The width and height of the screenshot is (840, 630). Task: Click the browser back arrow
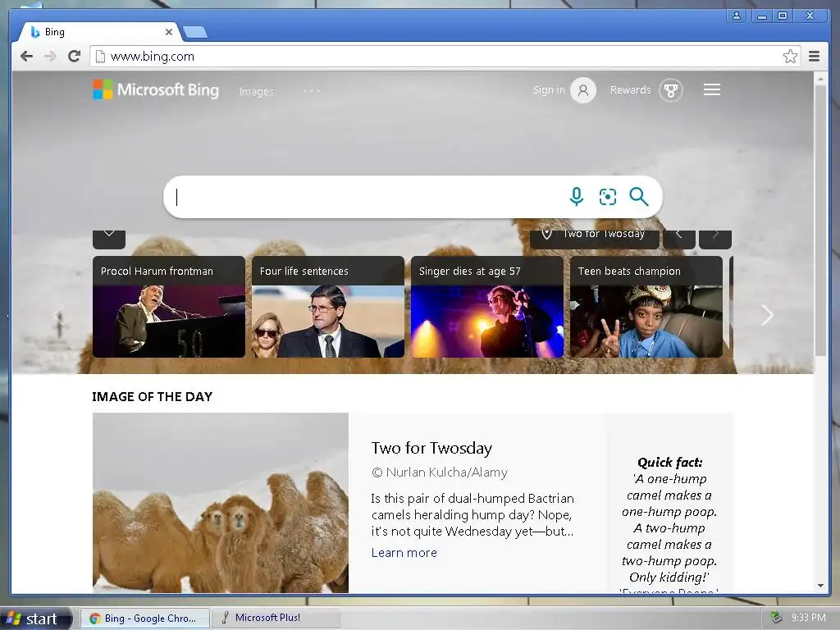tap(26, 57)
